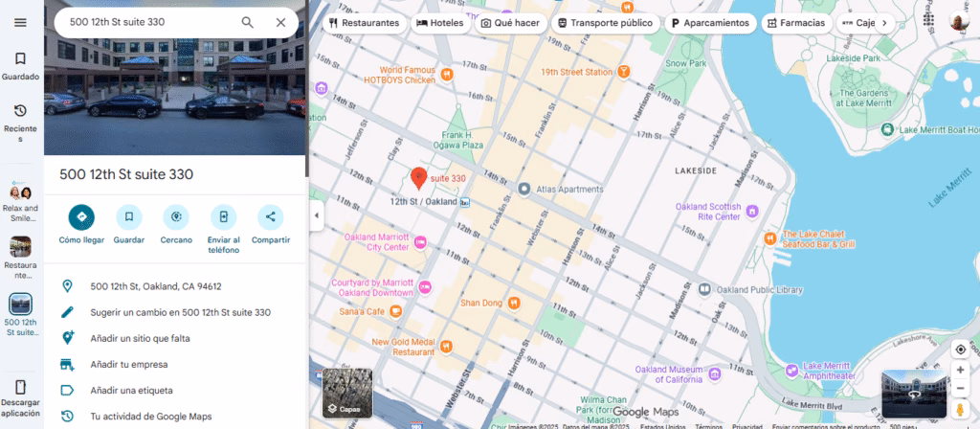Click the Cómo llegar directions icon
The image size is (980, 429).
81,216
